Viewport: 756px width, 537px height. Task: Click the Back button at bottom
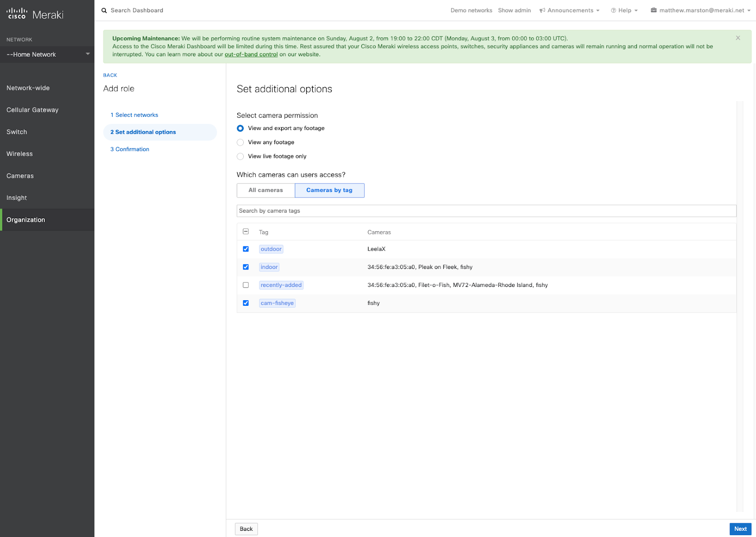click(x=246, y=529)
